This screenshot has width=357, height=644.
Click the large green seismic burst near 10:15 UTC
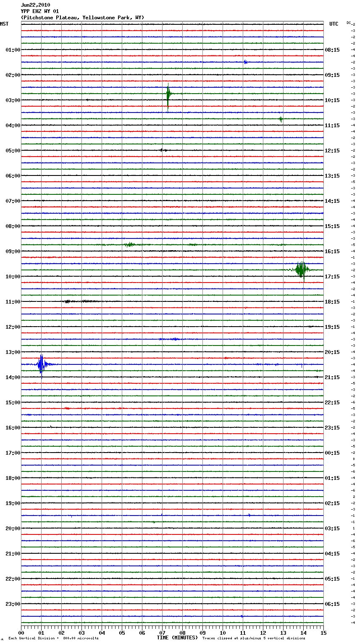168,95
